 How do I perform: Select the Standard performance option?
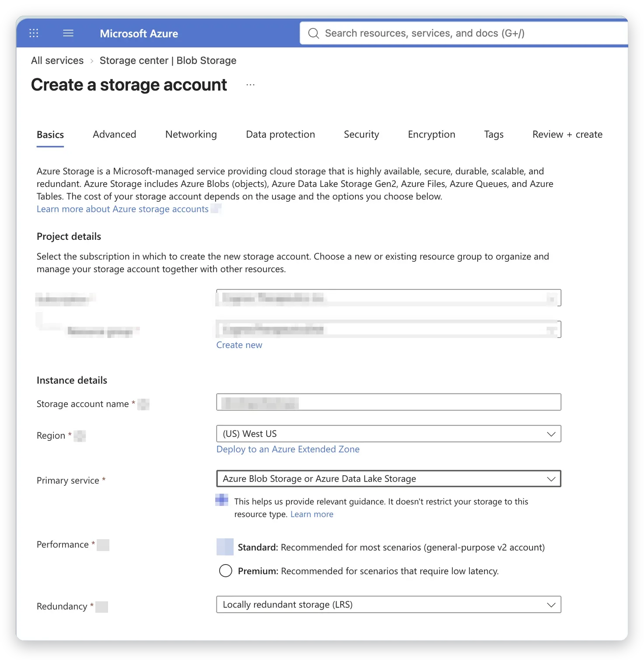(225, 547)
